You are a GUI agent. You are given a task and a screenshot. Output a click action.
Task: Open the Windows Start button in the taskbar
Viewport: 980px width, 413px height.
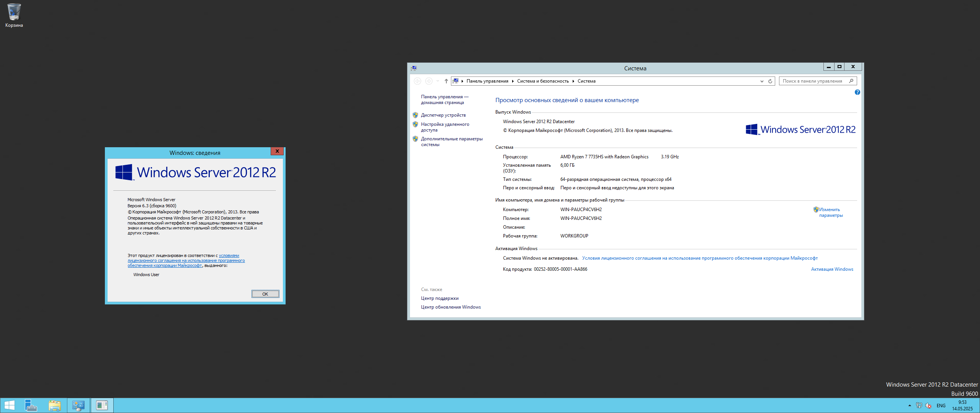pos(9,405)
